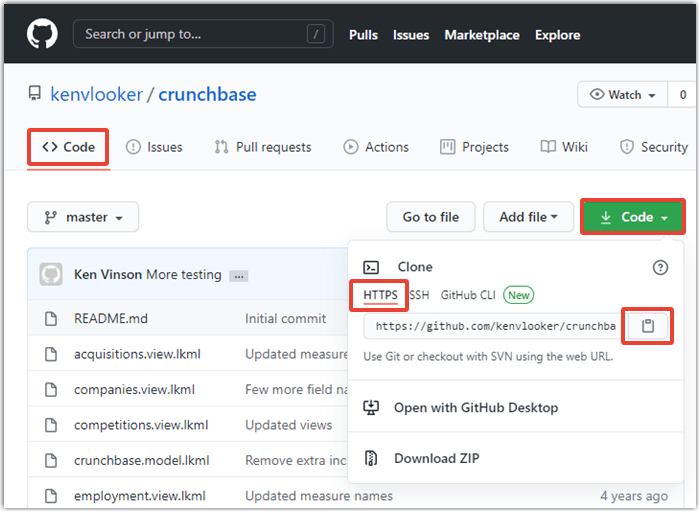
Task: Copy the clone URL with clipboard icon
Action: [648, 326]
